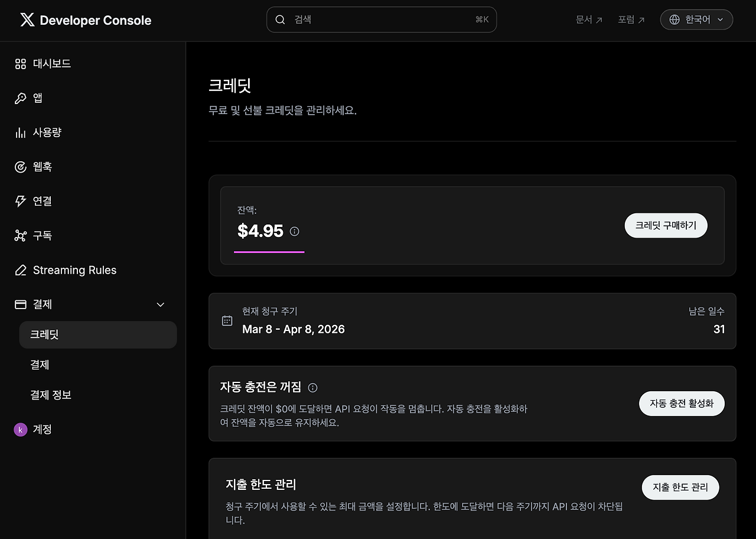Viewport: 756px width, 539px height.
Task: Open 대시보드 via its grid icon
Action: tap(21, 64)
